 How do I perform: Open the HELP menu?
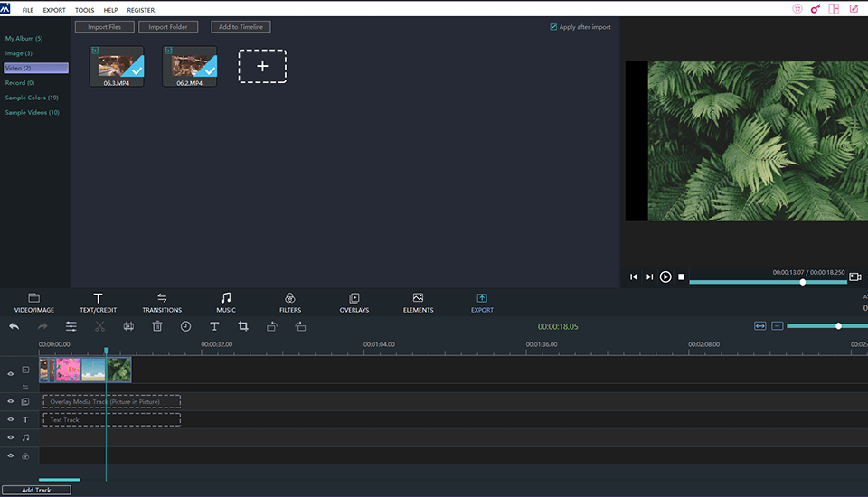110,10
